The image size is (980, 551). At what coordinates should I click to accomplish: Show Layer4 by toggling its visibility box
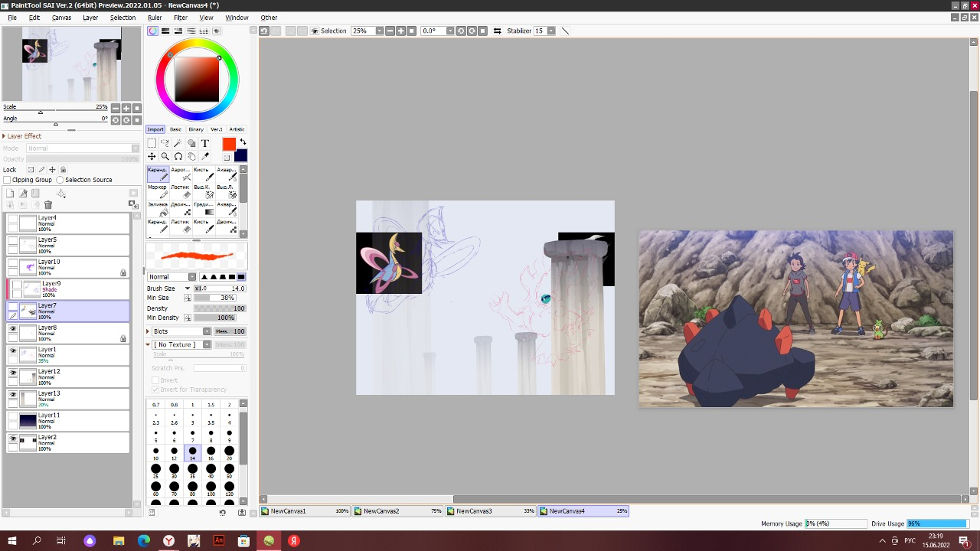tap(13, 219)
